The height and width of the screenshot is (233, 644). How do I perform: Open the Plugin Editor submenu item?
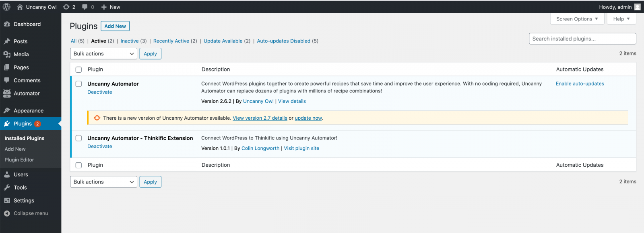tap(19, 159)
